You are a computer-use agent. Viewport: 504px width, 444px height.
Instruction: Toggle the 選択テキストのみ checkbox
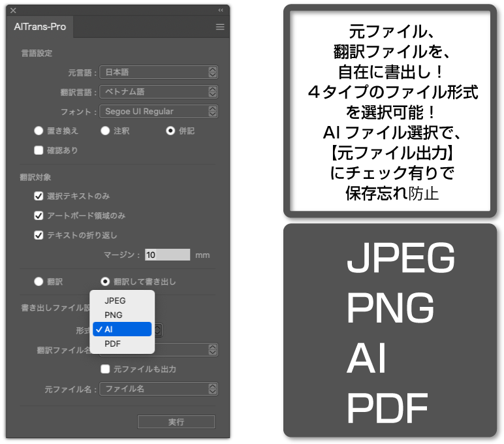point(39,196)
